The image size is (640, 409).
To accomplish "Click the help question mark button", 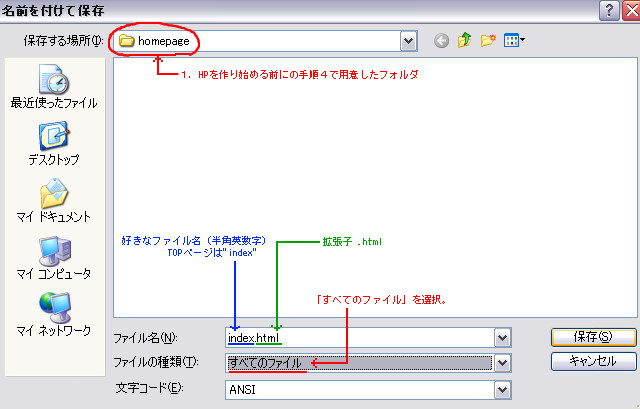I will coord(609,10).
